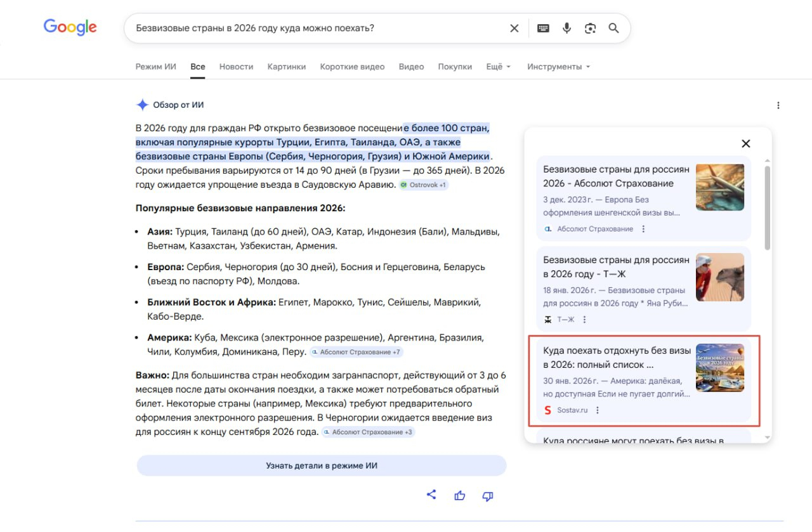Image resolution: width=812 pixels, height=532 pixels.
Task: Expand Абсолют Страхование +7 source chip
Action: (356, 352)
